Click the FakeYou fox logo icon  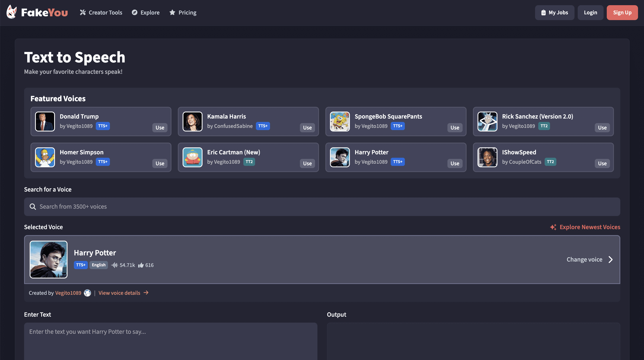12,12
